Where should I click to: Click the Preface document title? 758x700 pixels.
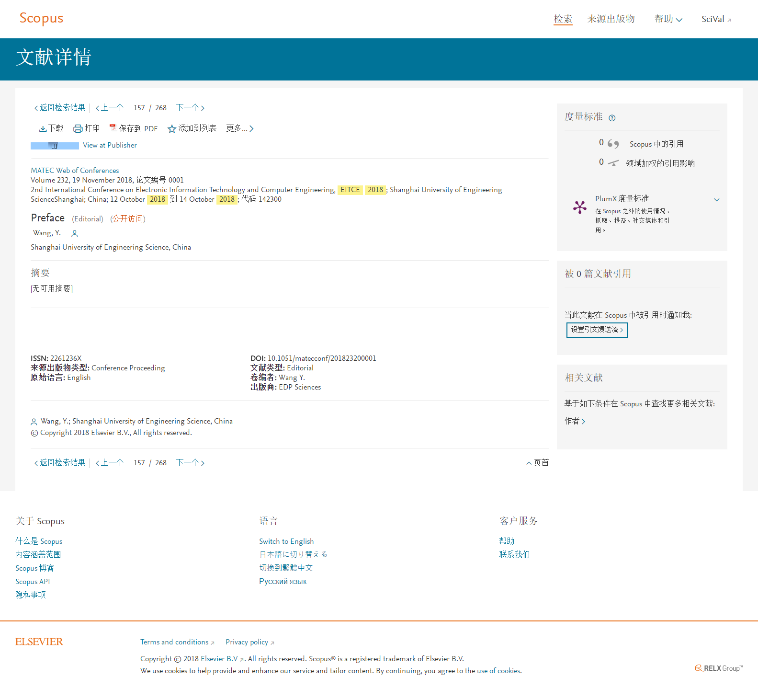pos(48,218)
